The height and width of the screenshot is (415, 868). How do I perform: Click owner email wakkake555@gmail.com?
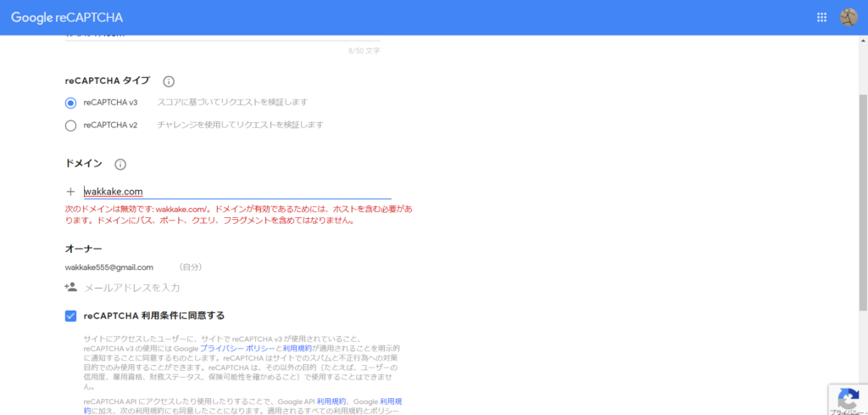click(109, 267)
